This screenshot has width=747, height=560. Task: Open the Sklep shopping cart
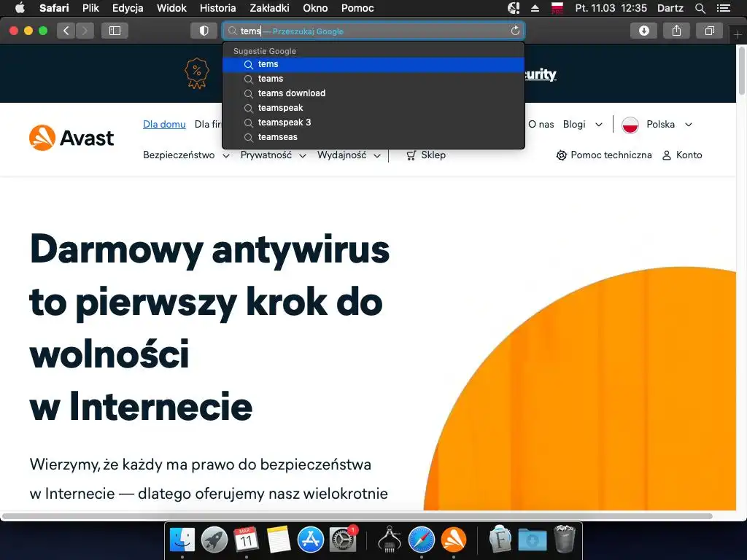point(426,155)
